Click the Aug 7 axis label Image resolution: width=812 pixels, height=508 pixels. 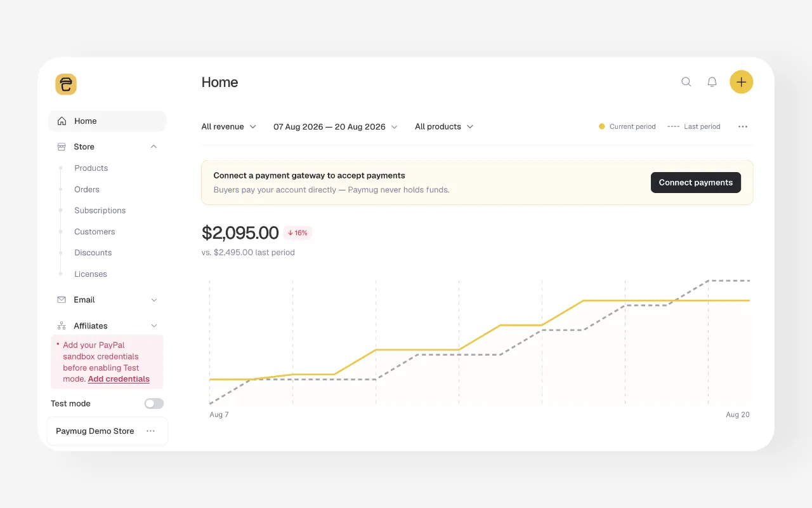pos(219,415)
